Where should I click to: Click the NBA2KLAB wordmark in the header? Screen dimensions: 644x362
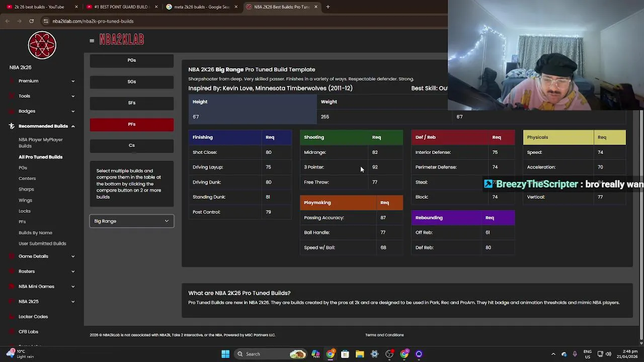coord(122,40)
